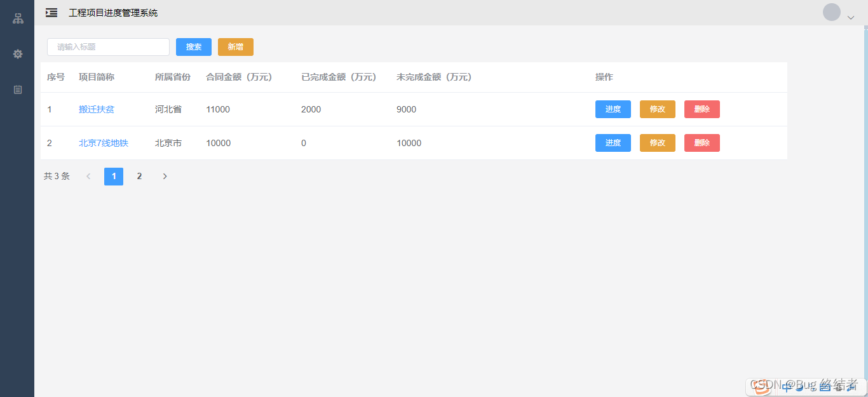Click the next page arrow
868x397 pixels.
[165, 177]
